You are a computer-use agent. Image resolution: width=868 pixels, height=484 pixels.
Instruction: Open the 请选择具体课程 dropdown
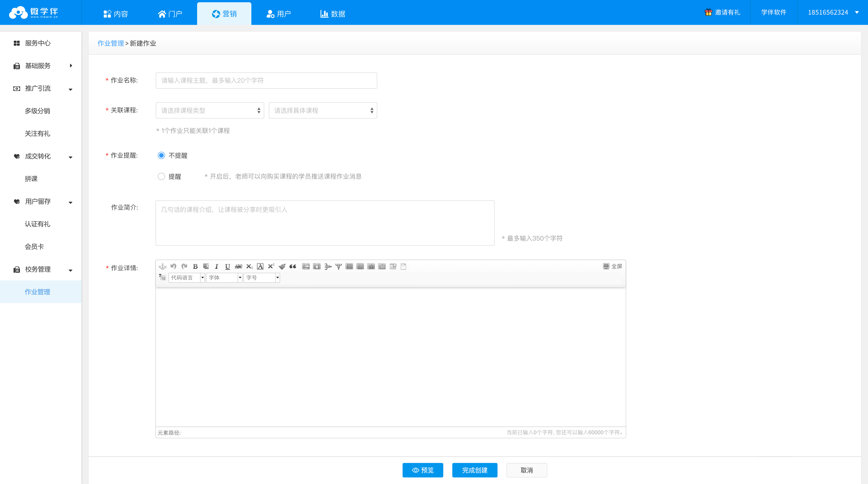(323, 110)
